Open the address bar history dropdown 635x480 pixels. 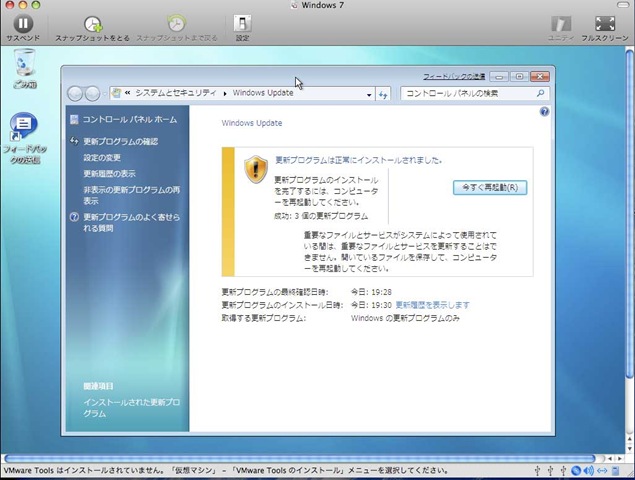tap(369, 95)
